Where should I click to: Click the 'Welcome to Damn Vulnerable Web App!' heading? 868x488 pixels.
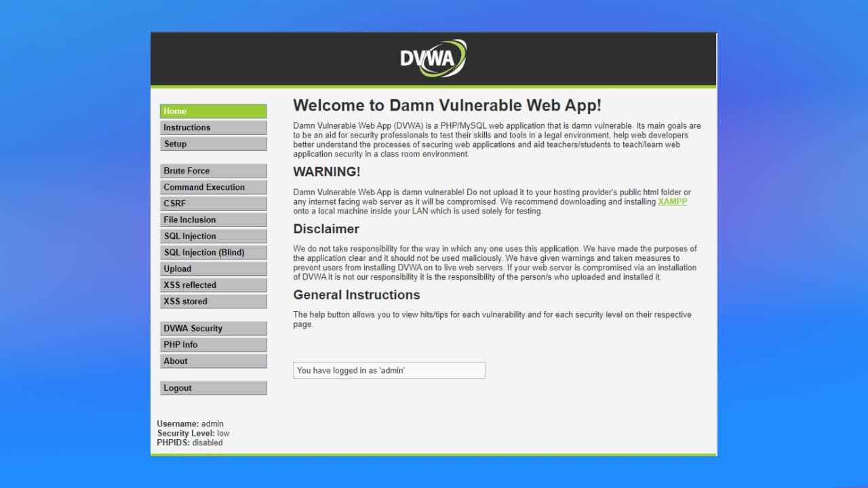tap(447, 106)
